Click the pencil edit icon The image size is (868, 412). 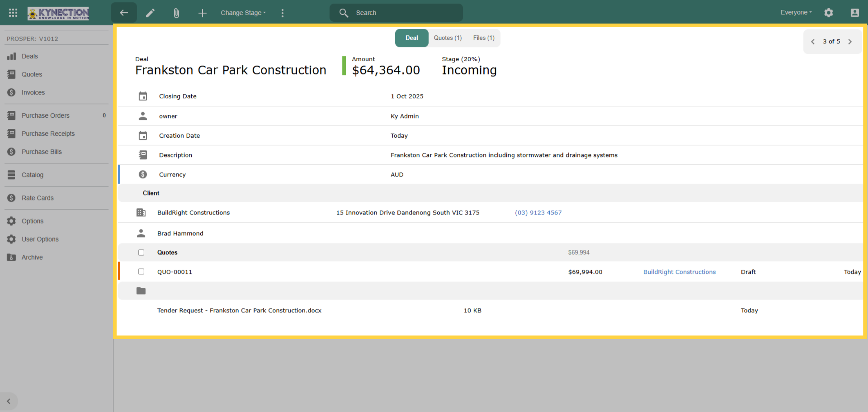pos(150,13)
